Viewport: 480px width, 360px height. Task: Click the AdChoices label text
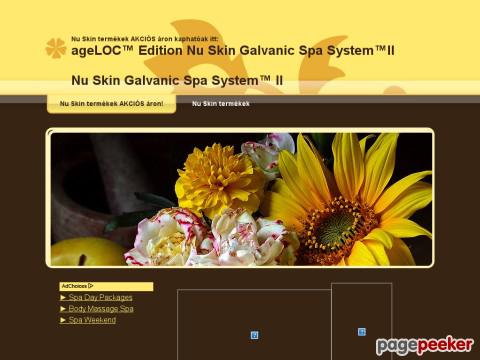coord(74,286)
